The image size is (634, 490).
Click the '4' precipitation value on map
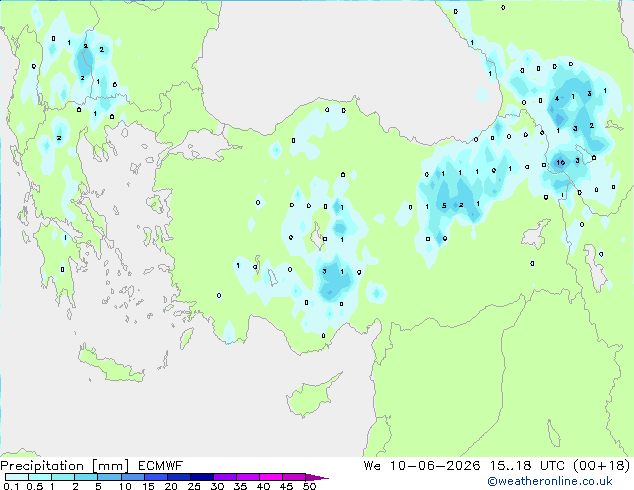557,98
